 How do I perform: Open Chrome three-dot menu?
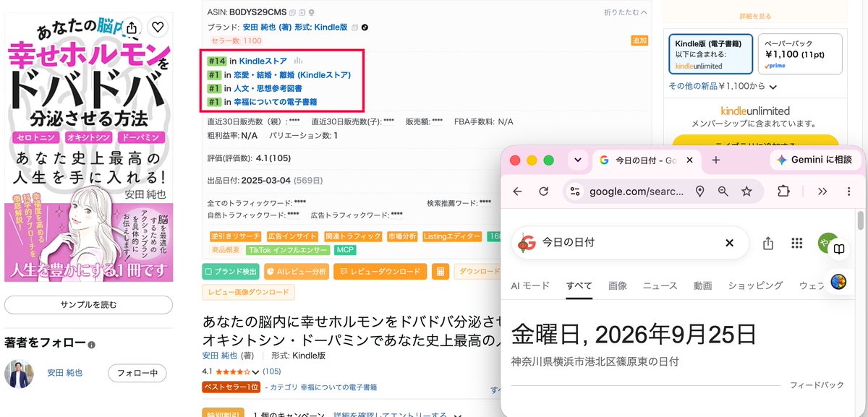point(848,192)
